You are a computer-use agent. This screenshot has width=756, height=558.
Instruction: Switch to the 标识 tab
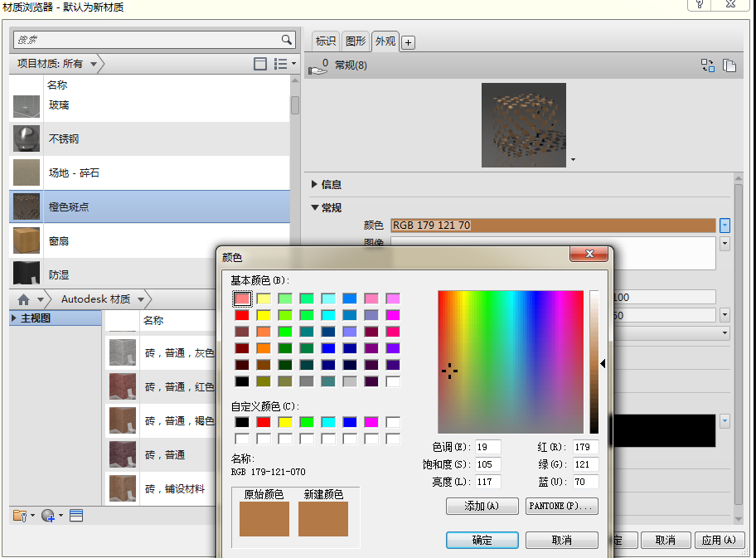point(326,41)
